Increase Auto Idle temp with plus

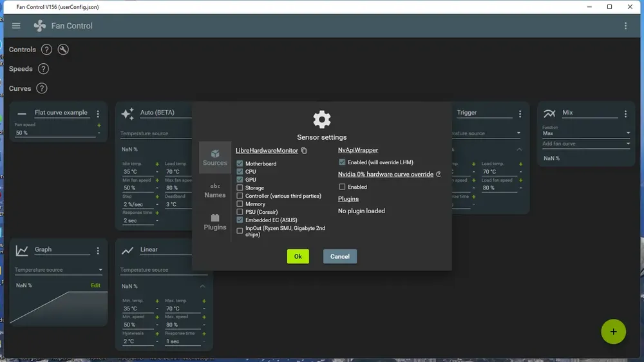[x=157, y=164]
